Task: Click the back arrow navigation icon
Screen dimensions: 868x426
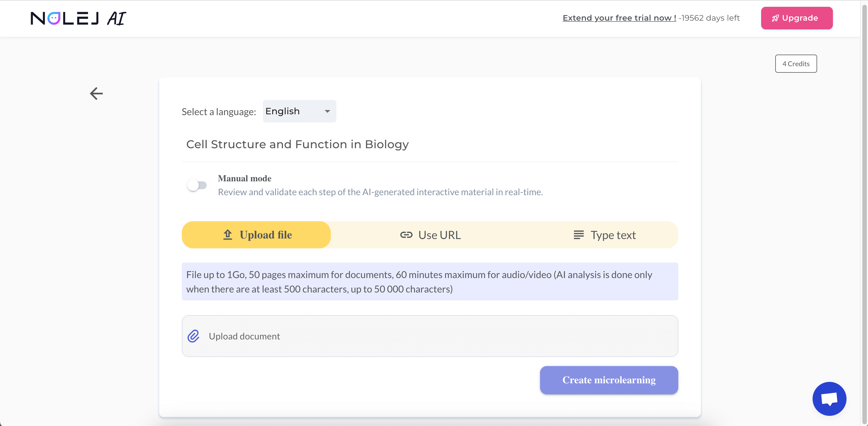Action: 96,92
